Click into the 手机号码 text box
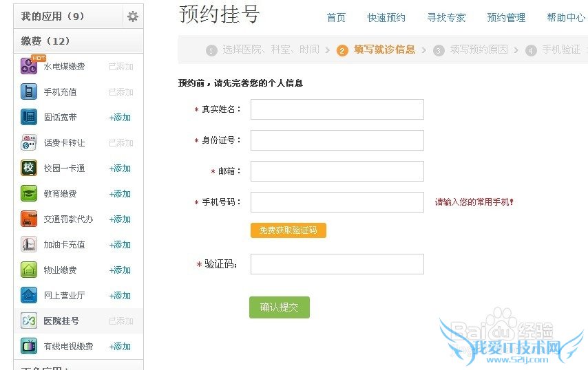This screenshot has height=370, width=588. pos(337,202)
